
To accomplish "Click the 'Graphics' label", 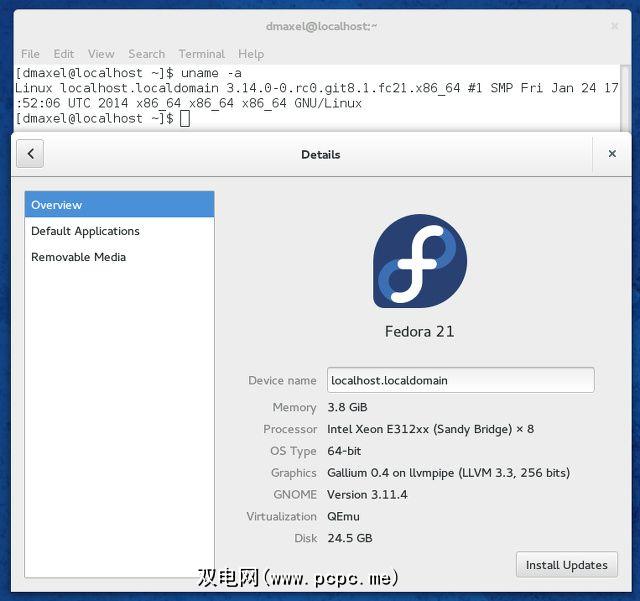I will click(x=293, y=473).
